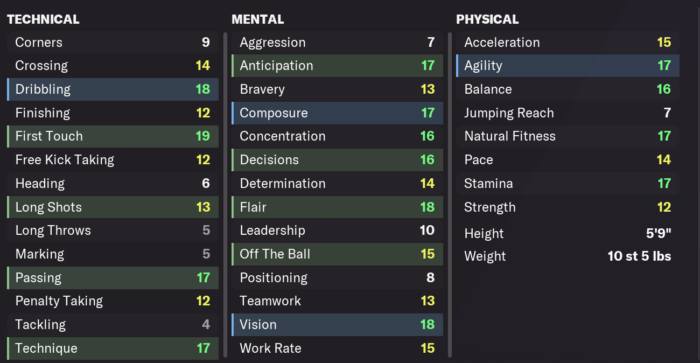Select the Passing attribute row
The image size is (700, 363).
coord(113,278)
